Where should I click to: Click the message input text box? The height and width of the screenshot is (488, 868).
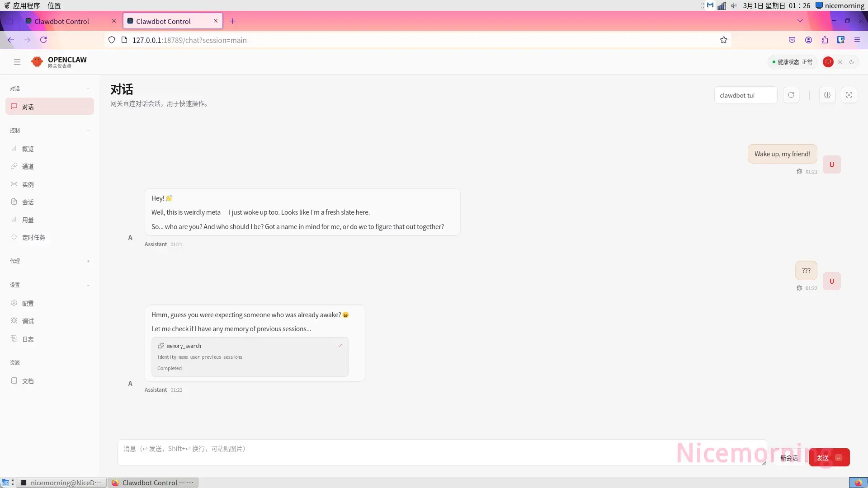398,452
